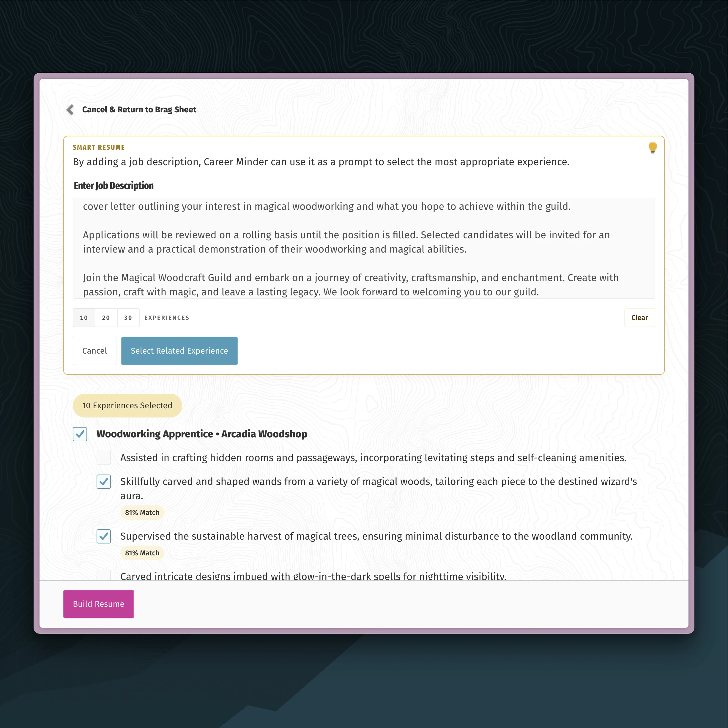This screenshot has height=728, width=728.
Task: Click 'Cancel & Return to Brag Sheet' menu item
Action: pos(139,109)
